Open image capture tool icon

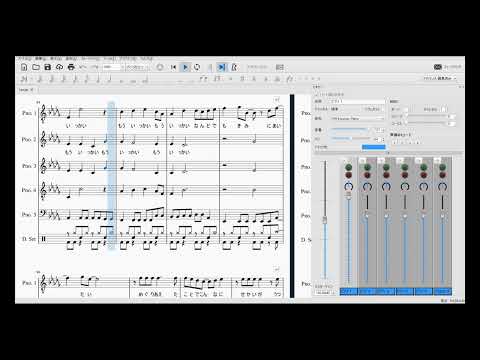[280, 67]
